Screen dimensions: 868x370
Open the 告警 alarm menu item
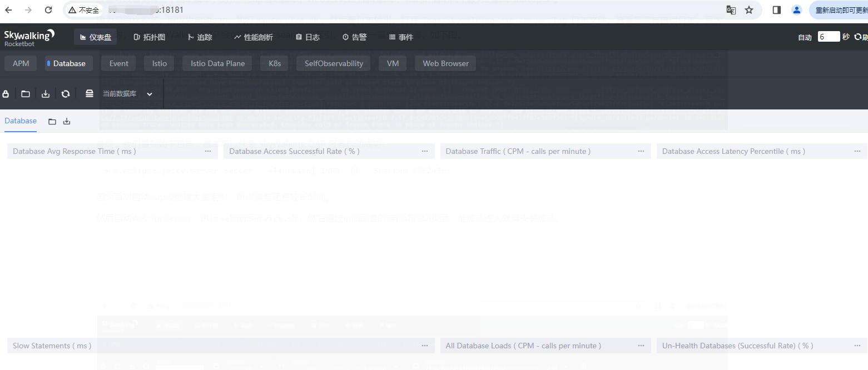coord(354,37)
